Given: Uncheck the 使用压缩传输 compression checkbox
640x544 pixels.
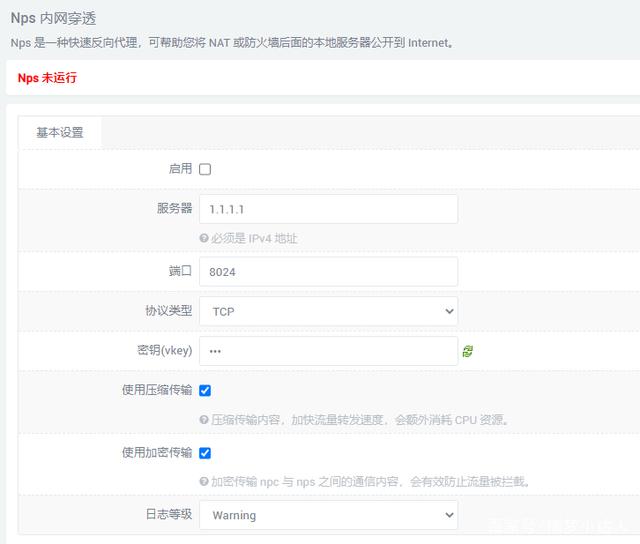Looking at the screenshot, I should [x=205, y=391].
